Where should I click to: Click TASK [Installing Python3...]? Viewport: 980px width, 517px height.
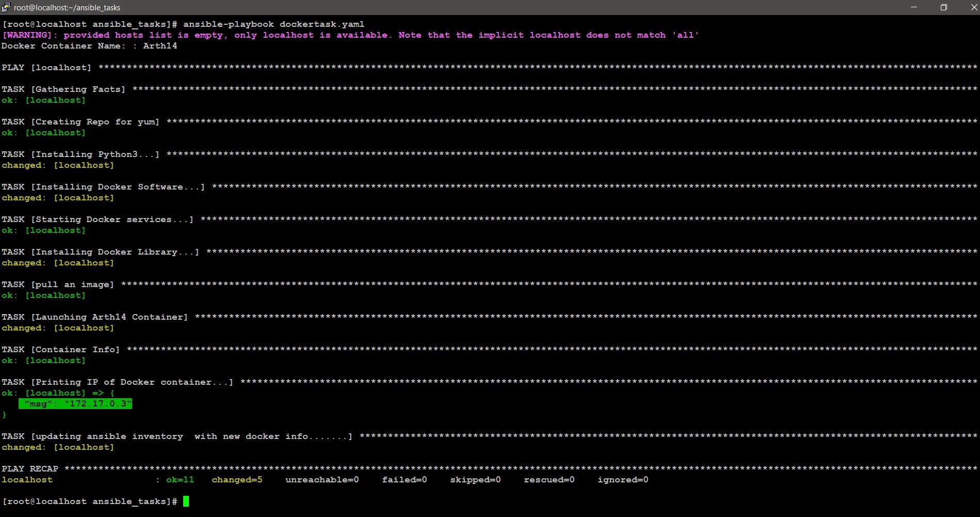point(81,154)
